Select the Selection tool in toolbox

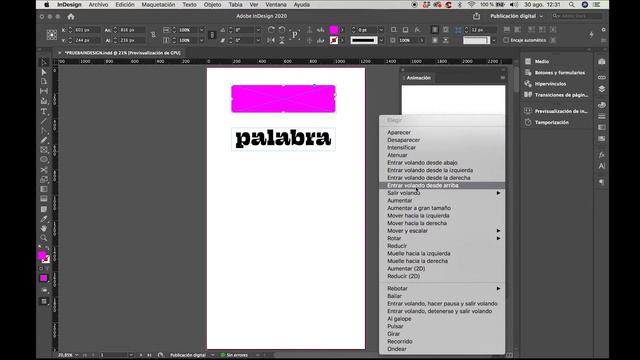pos(44,62)
